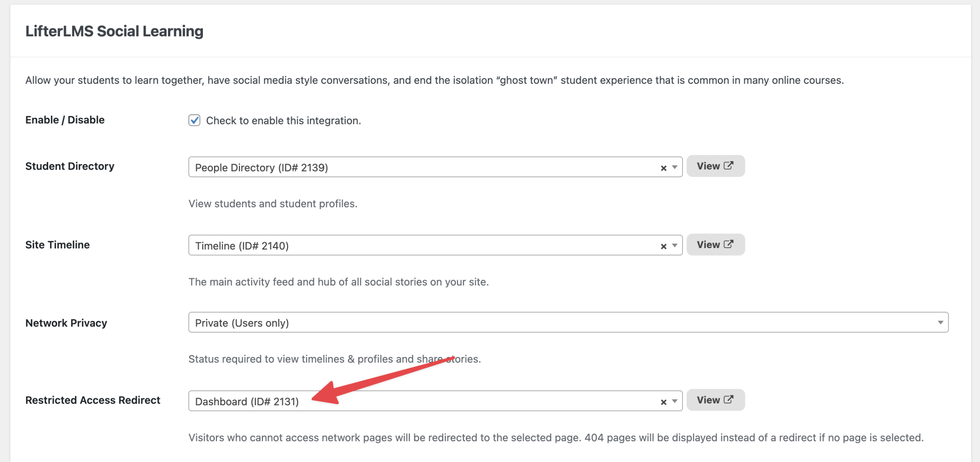
Task: Click the View button for Site Timeline
Action: pyautogui.click(x=708, y=245)
